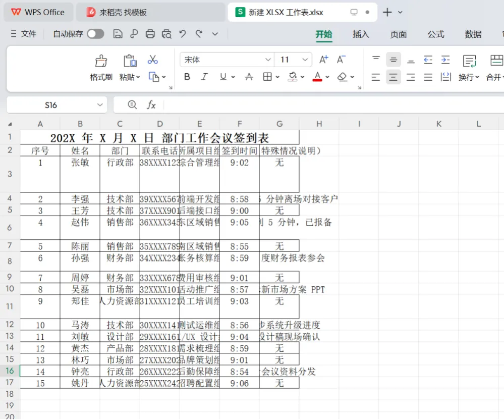Click the copy icon

click(x=154, y=77)
